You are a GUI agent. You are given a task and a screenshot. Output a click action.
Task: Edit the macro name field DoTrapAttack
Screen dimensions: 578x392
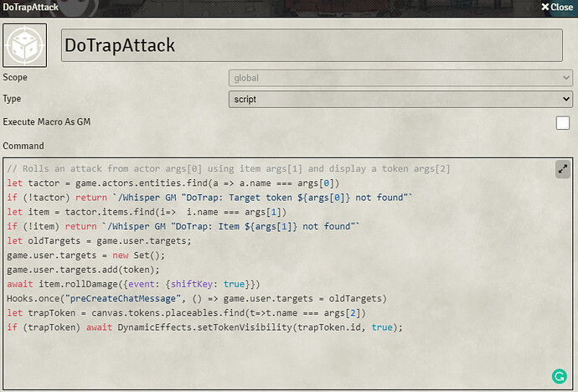pos(312,45)
